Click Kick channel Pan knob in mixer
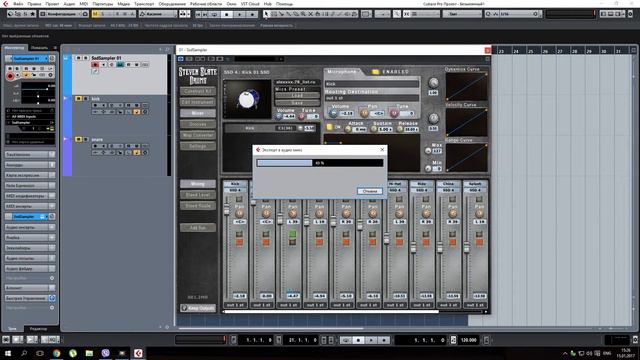This screenshot has height=360, width=640. [240, 213]
